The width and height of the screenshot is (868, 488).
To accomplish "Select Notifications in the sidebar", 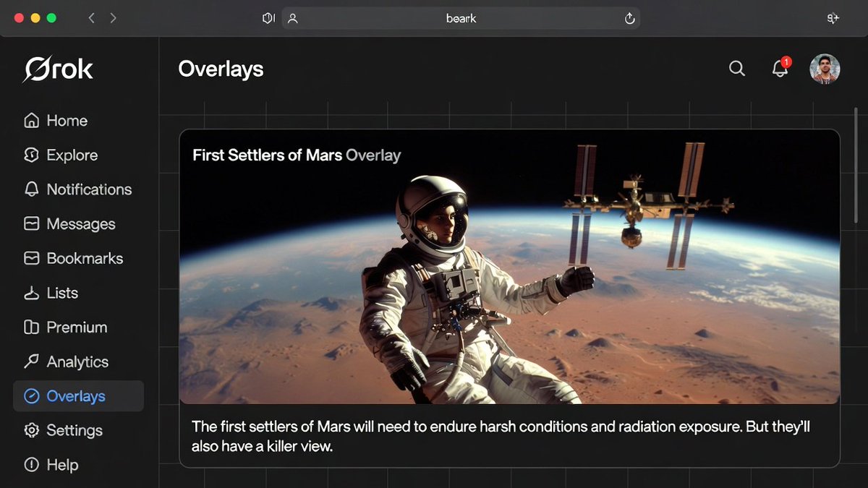I will point(89,189).
